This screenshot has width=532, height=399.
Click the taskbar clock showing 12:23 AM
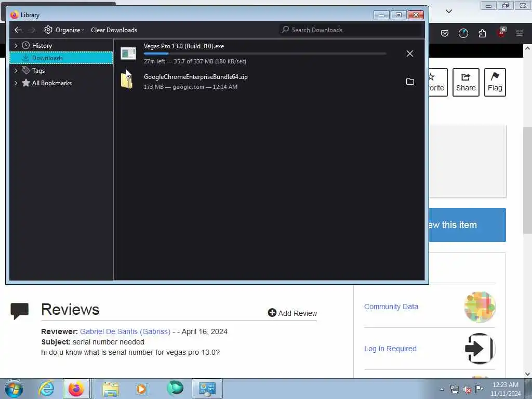tap(506, 389)
